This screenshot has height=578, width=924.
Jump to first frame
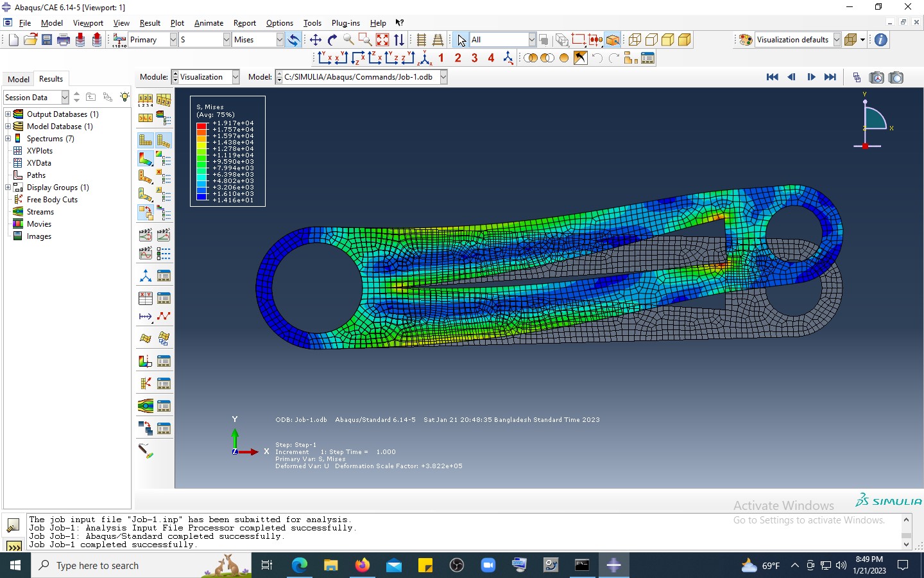[x=773, y=77]
